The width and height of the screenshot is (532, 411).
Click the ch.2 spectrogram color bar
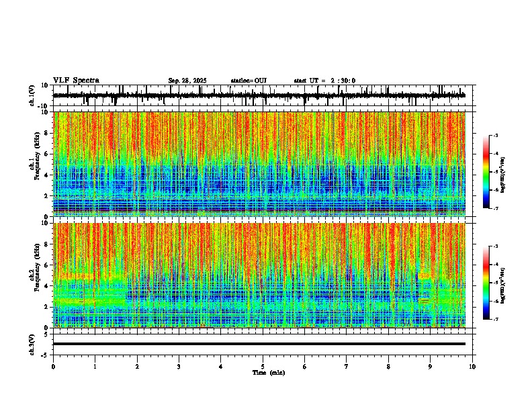pos(486,283)
